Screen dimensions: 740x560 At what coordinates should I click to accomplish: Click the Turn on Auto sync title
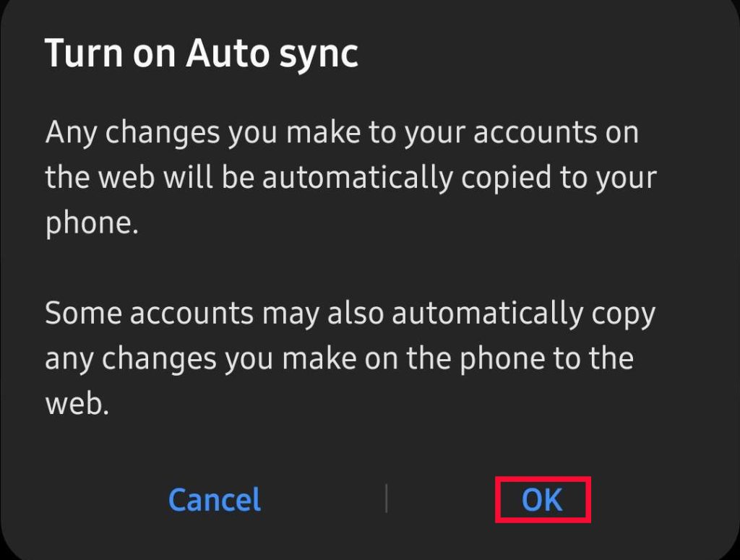202,52
